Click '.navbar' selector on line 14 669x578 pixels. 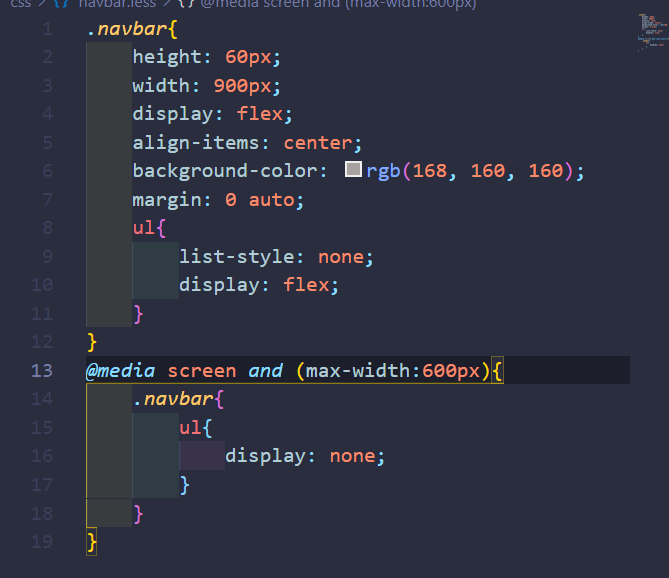173,399
